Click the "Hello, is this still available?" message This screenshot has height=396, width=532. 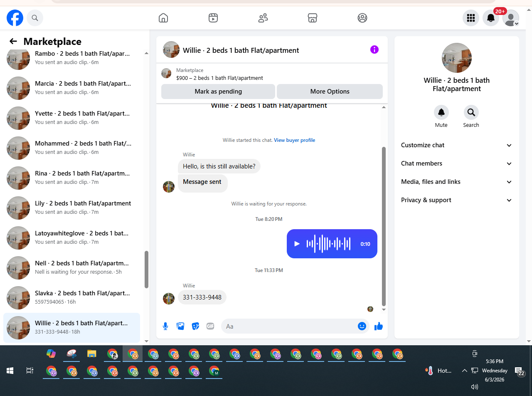point(219,166)
